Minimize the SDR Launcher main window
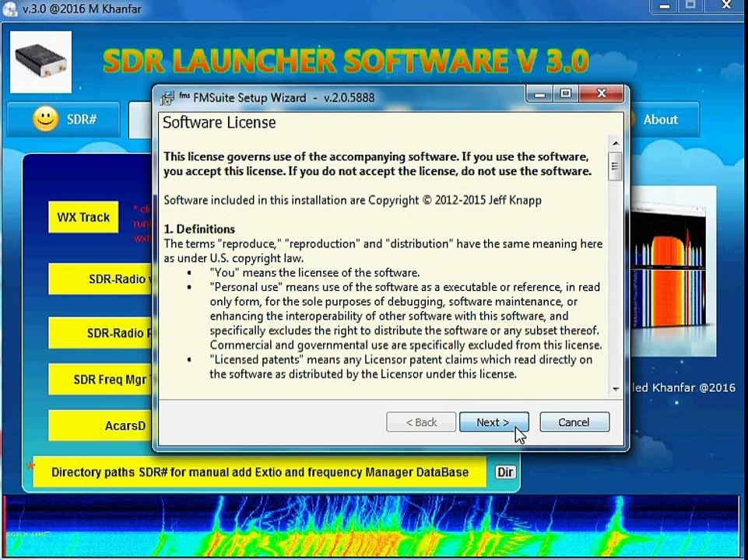The width and height of the screenshot is (748, 560). [x=665, y=5]
